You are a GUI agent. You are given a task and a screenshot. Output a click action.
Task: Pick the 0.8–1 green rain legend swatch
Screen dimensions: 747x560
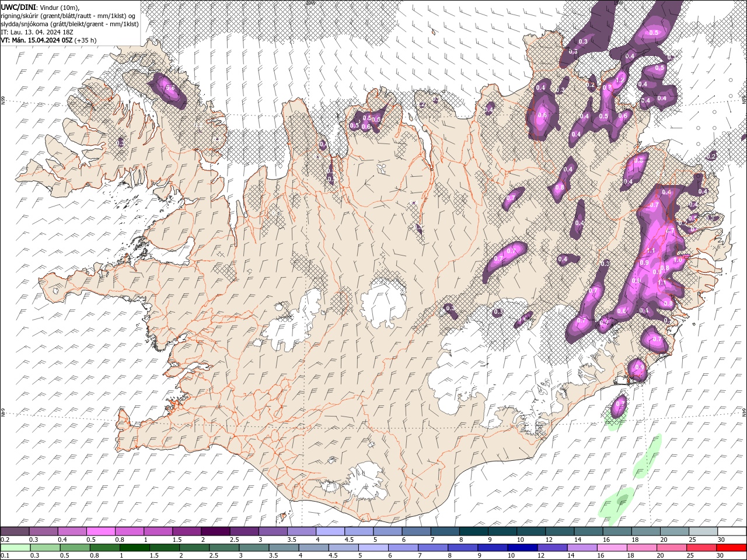click(x=104, y=548)
